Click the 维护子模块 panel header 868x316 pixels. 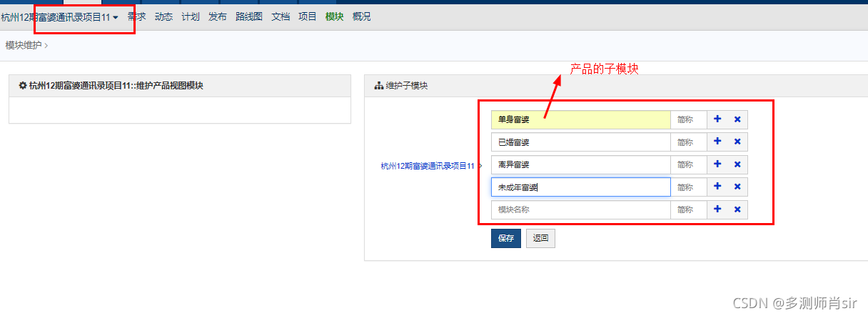(x=616, y=86)
